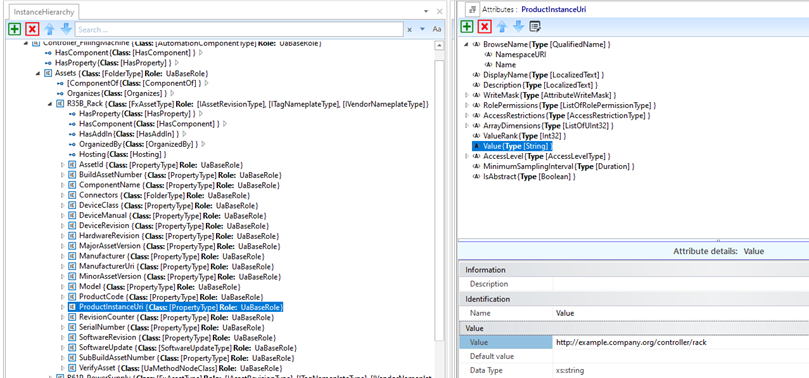Move attribute down in Attributes toolbar
809x378 pixels.
519,26
